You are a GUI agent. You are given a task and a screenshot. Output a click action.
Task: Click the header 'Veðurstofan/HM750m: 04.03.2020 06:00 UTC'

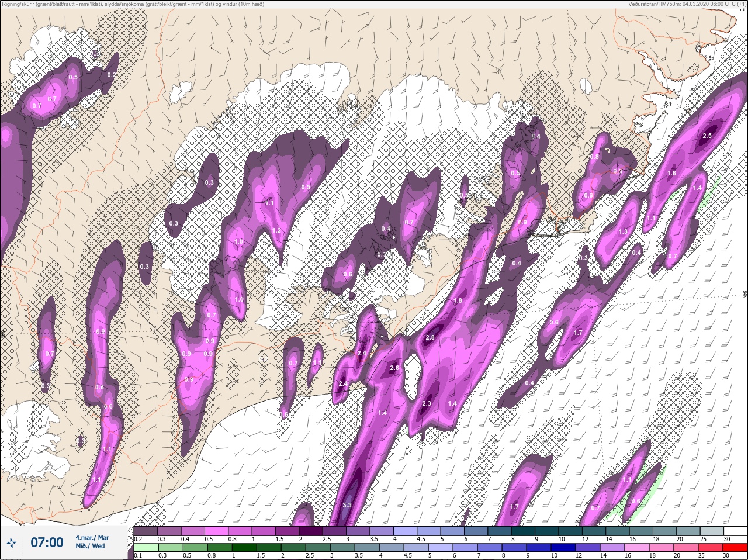tap(683, 4)
